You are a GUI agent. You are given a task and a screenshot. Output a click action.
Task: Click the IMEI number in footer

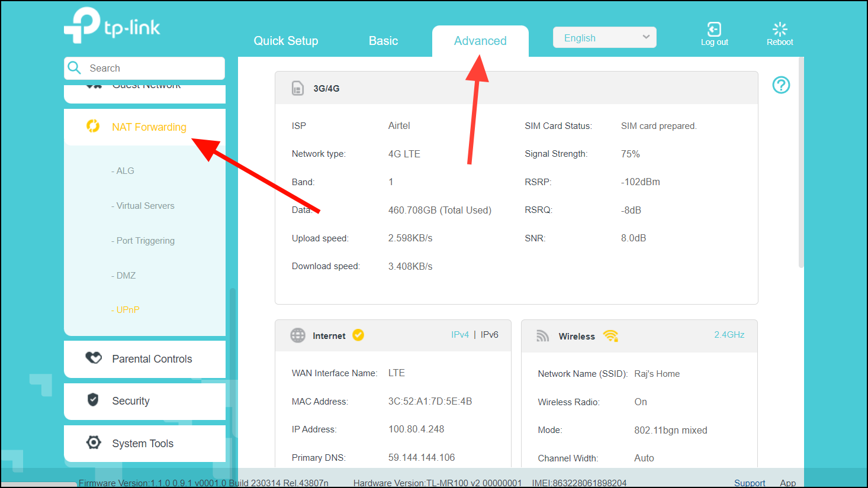(x=579, y=483)
